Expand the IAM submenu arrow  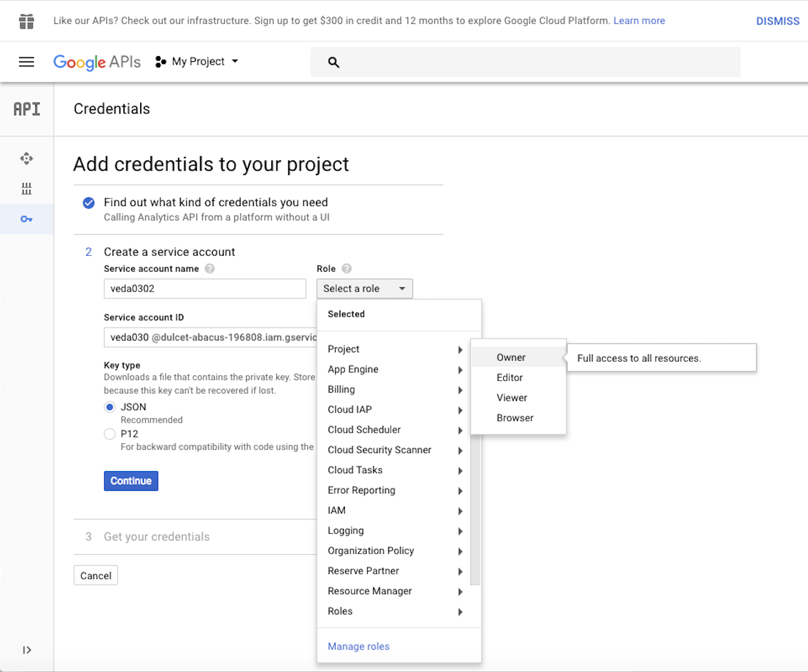tap(460, 511)
